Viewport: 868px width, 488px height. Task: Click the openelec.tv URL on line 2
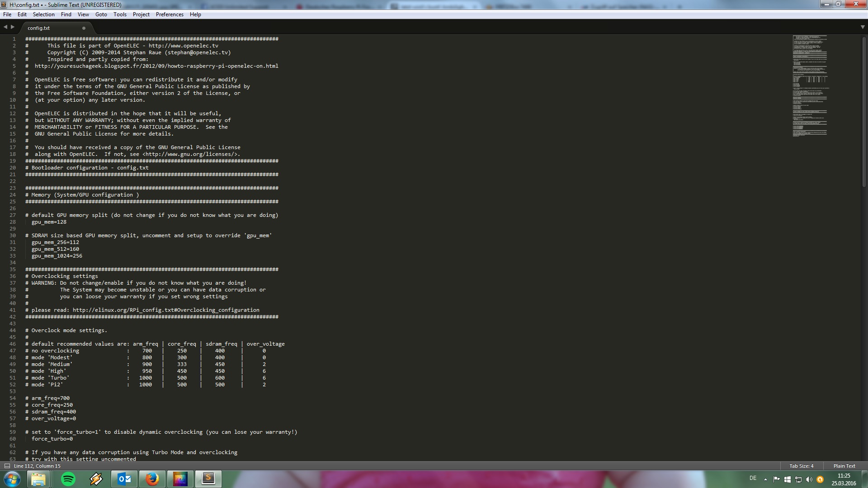[184, 46]
